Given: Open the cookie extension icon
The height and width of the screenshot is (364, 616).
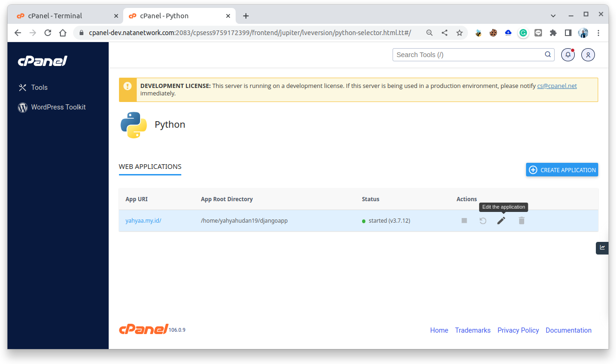Looking at the screenshot, I should coord(493,33).
